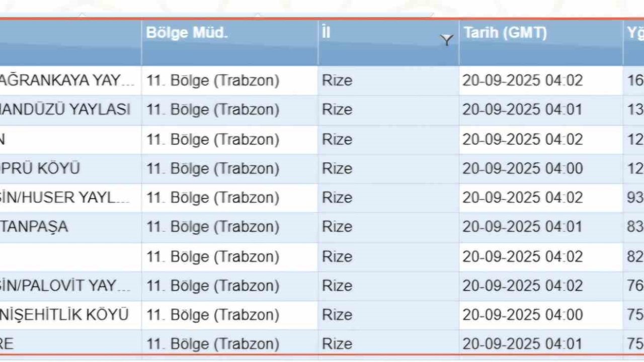This screenshot has width=644, height=362.
Task: Open the filter funnel on the İl column
Action: tap(446, 40)
